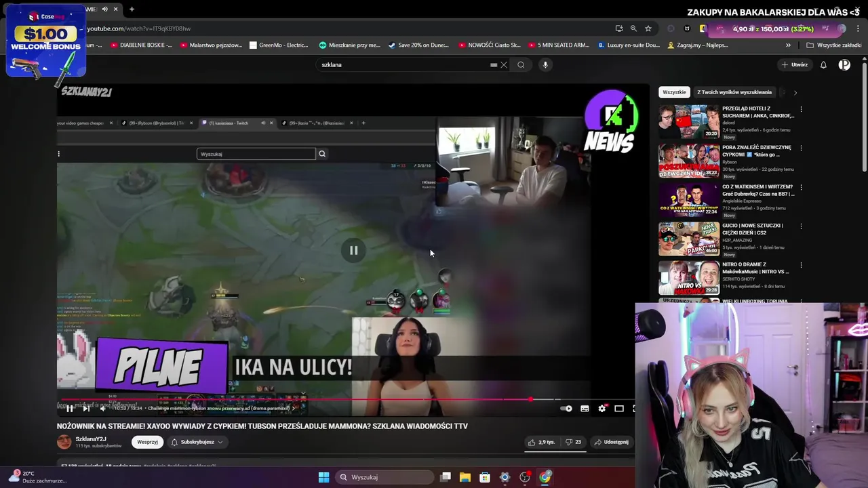Open the YouTube account avatar menu
Viewport: 868px width, 488px height.
click(x=844, y=65)
